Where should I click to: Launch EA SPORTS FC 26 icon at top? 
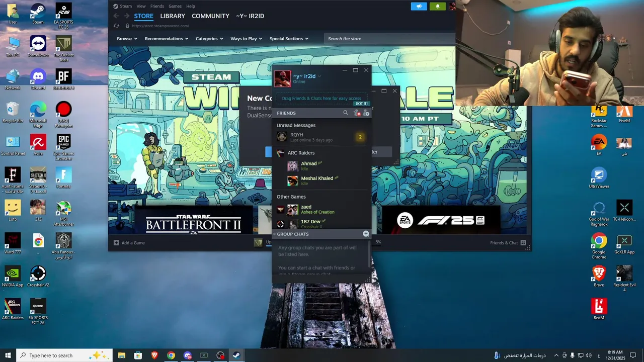pyautogui.click(x=63, y=16)
